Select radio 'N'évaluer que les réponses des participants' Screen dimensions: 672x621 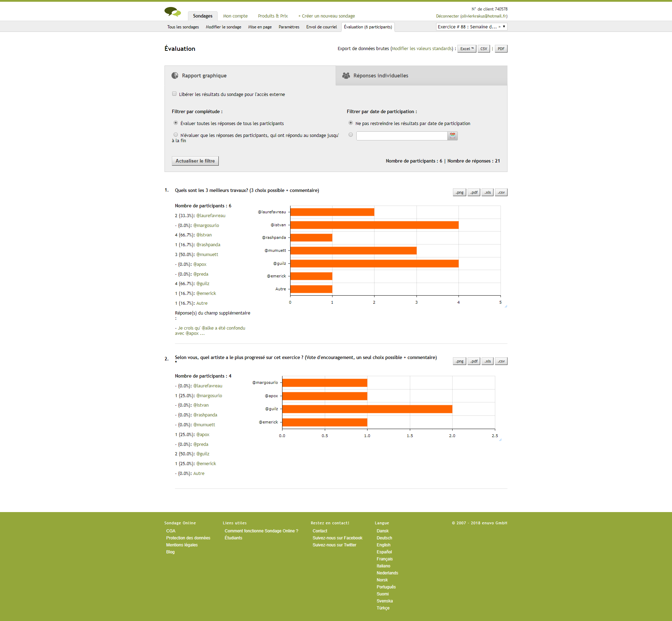(x=176, y=134)
